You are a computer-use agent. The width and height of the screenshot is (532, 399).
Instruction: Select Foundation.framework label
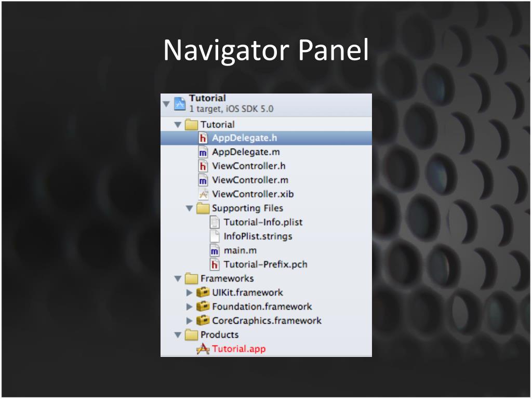click(x=262, y=307)
